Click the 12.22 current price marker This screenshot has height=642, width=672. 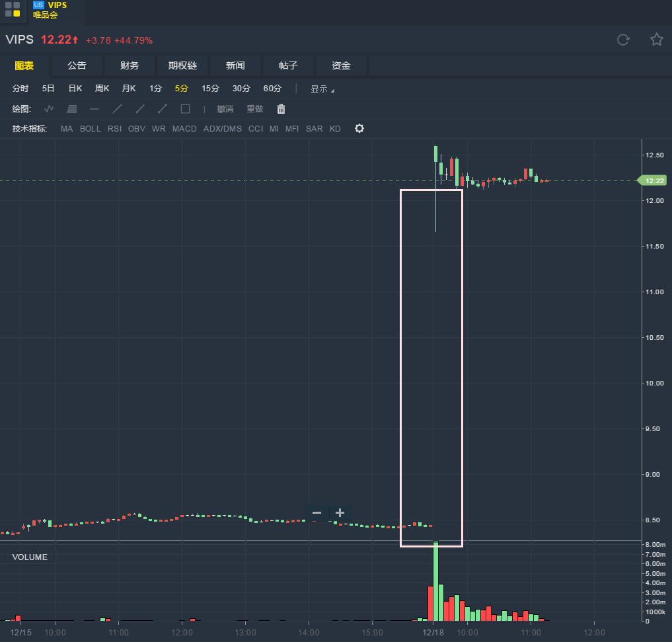pyautogui.click(x=653, y=180)
